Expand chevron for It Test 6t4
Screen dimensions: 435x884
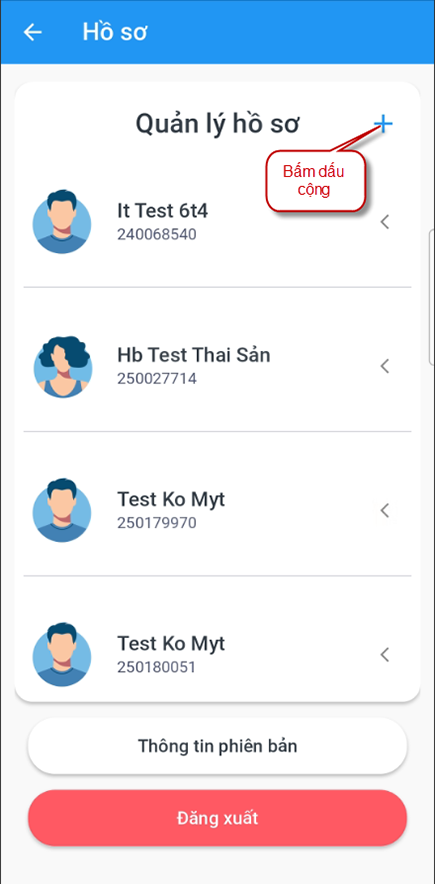[x=385, y=222]
